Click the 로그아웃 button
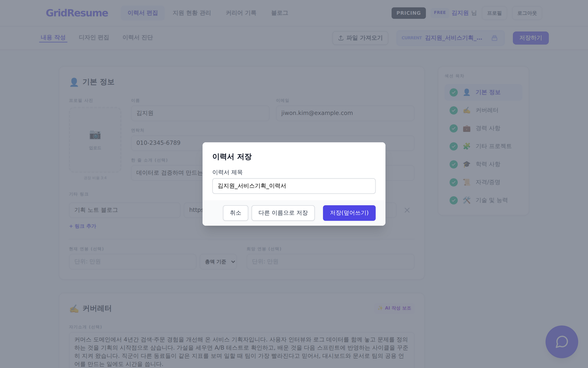 (527, 13)
